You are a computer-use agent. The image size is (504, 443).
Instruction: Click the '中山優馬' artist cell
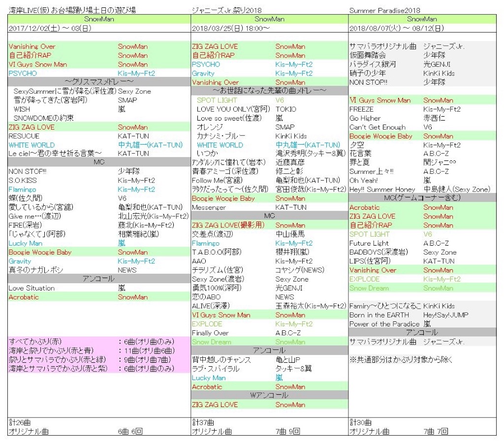pyautogui.click(x=290, y=234)
